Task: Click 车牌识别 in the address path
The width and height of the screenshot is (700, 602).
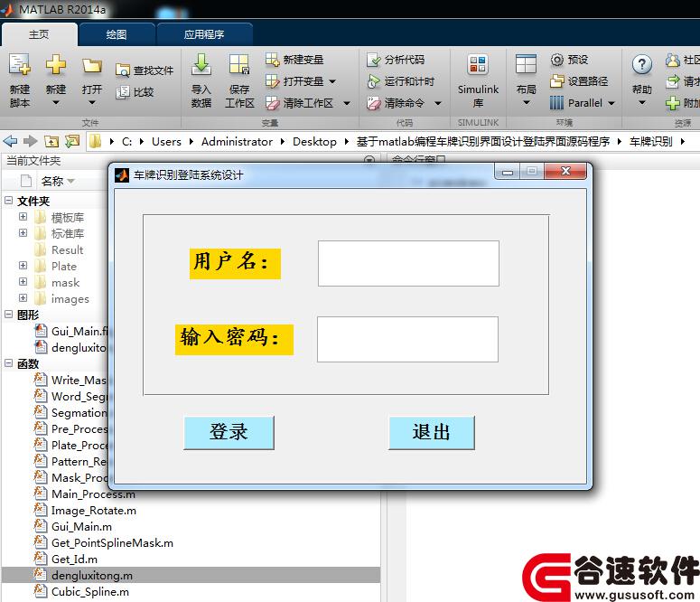Action: 650,142
